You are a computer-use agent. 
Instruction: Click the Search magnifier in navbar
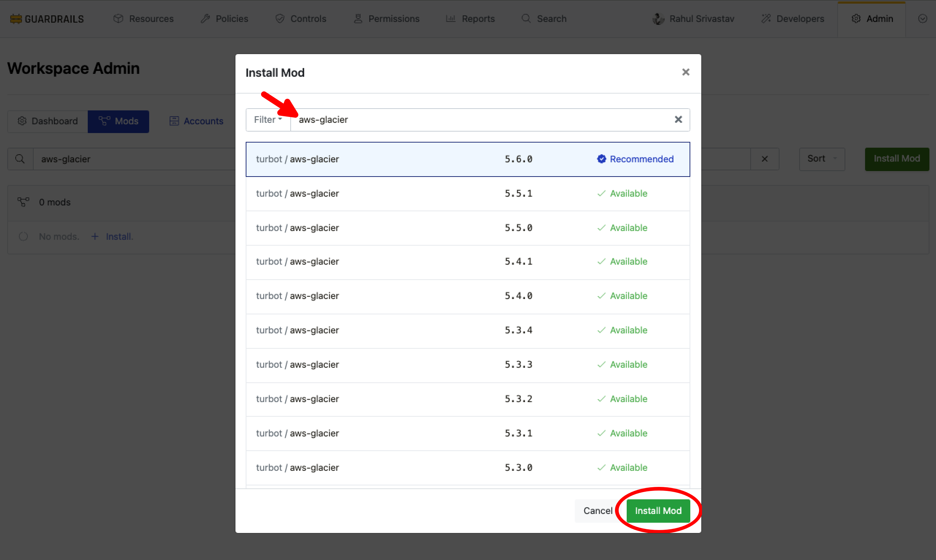[526, 19]
